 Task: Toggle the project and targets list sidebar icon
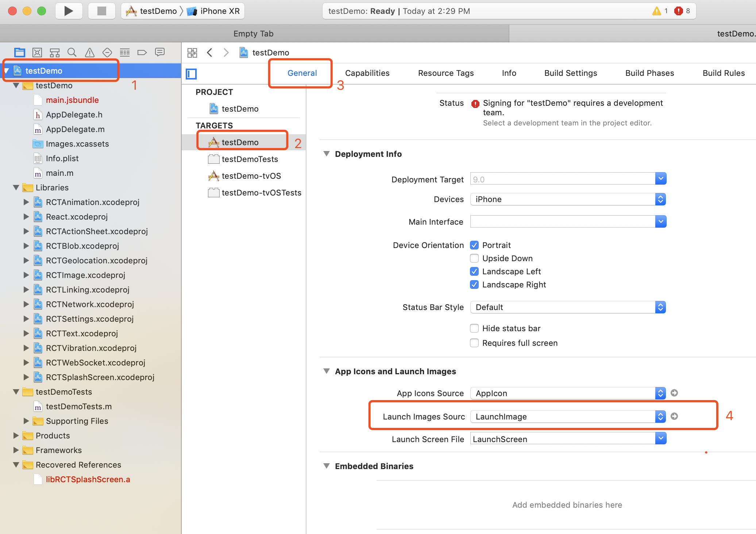click(x=191, y=74)
